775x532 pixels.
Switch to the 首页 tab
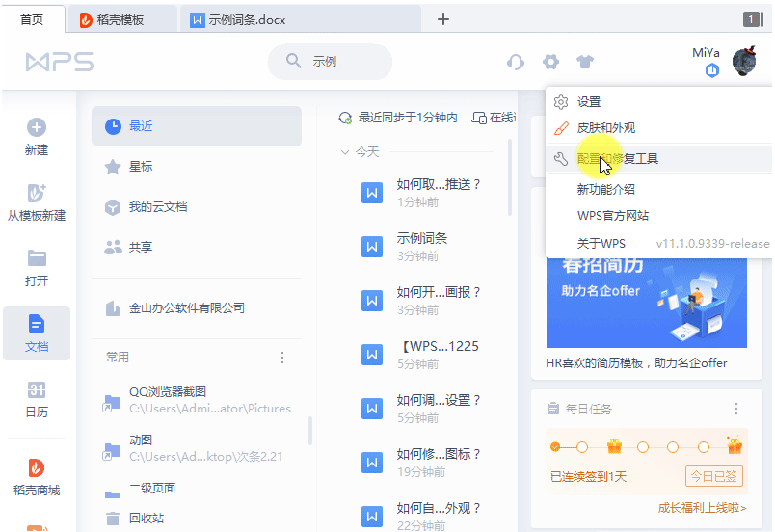pos(32,19)
